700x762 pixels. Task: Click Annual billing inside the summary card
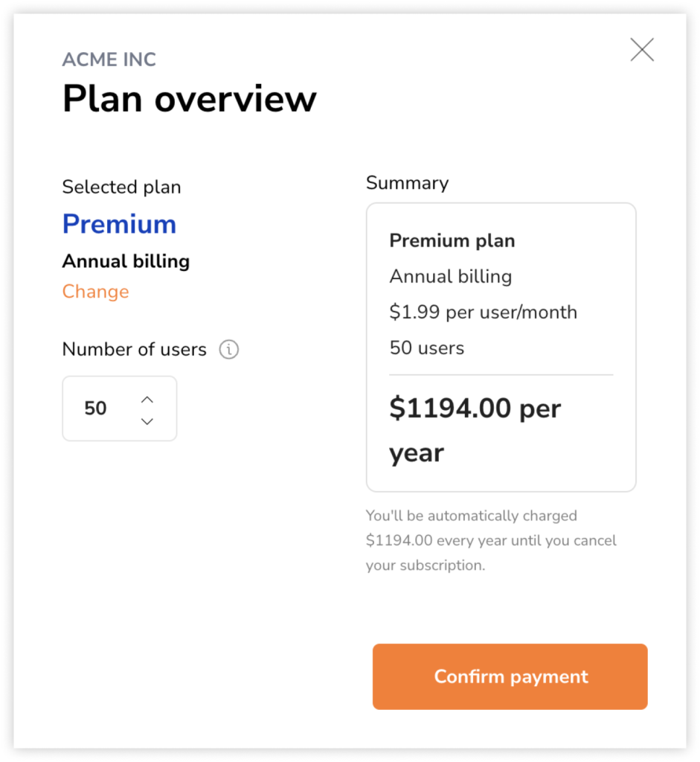451,277
